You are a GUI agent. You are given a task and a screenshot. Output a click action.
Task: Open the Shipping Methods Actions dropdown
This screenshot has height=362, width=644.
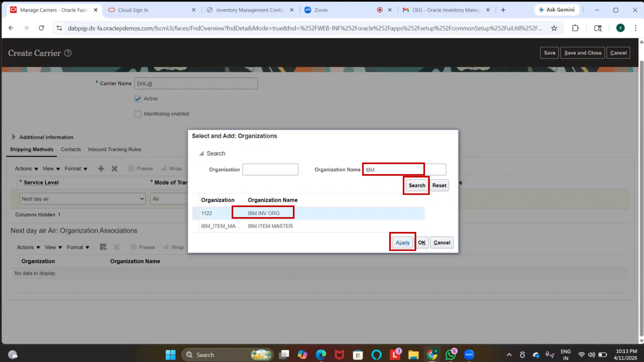click(26, 169)
